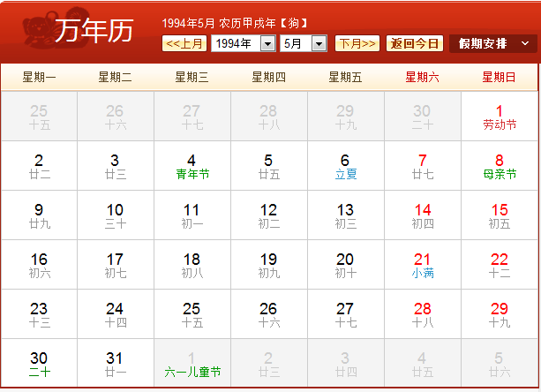The image size is (541, 392).
Task: Select greyed April 28 十八
Action: 269,117
